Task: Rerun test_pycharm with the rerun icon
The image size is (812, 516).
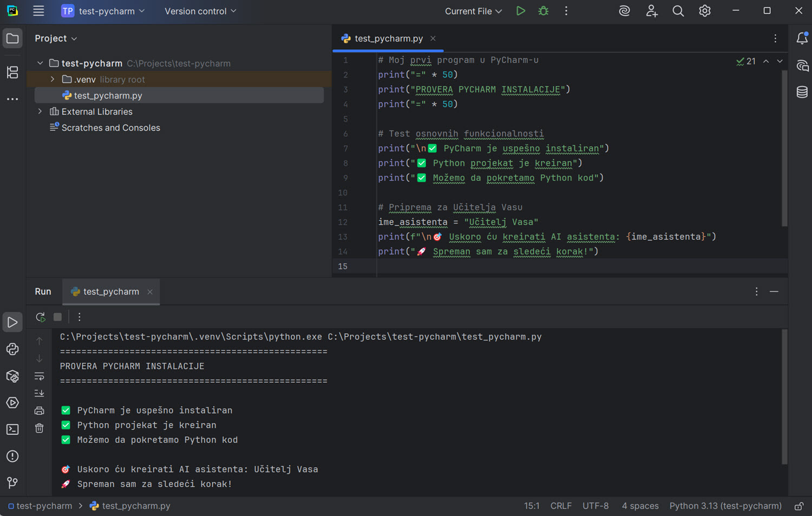Action: pos(40,317)
